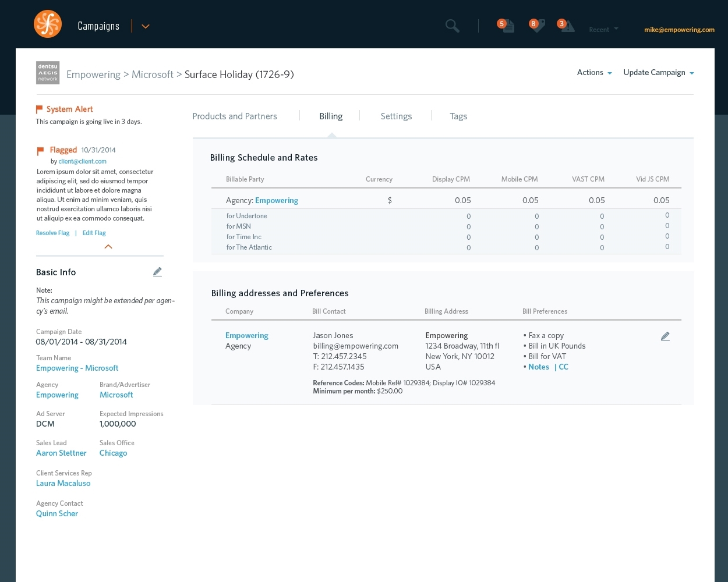Image resolution: width=728 pixels, height=582 pixels.
Task: Open the tags notifications with badge 8
Action: (538, 26)
